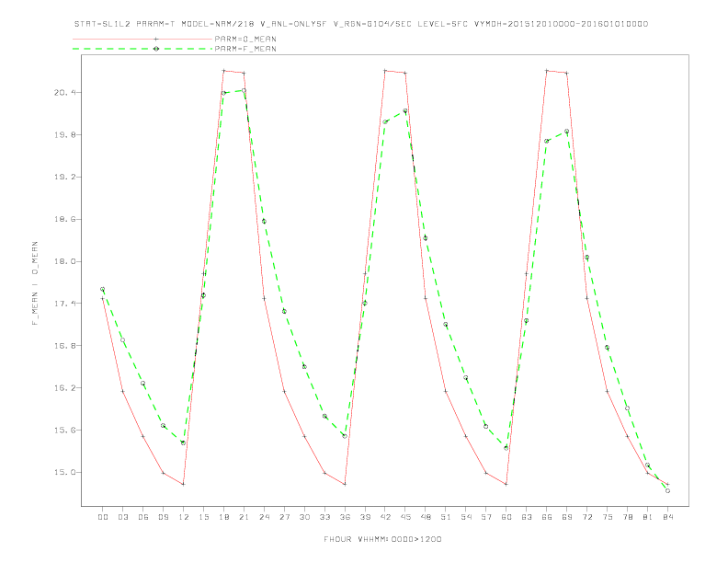Click the green dashed legend line sample

click(142, 49)
